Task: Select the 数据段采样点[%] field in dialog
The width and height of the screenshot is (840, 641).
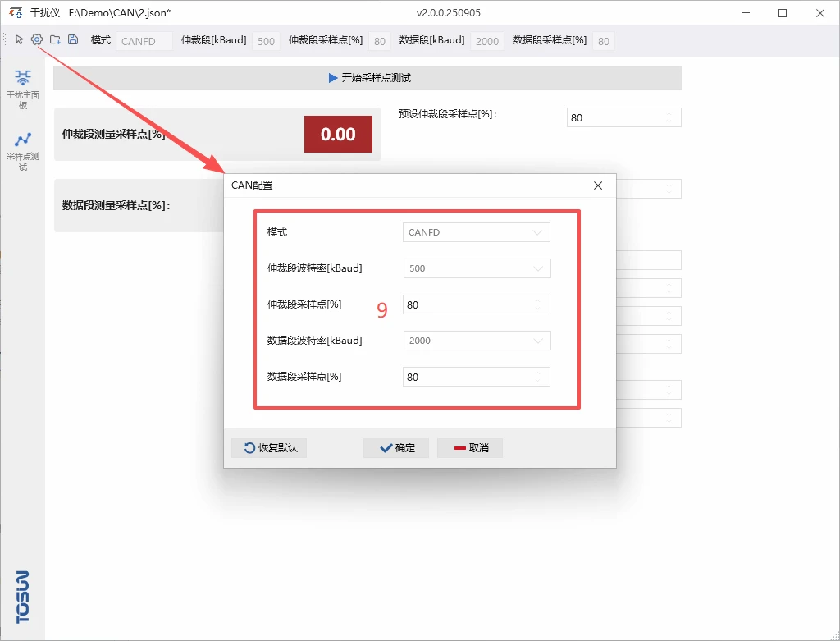Action: click(476, 377)
